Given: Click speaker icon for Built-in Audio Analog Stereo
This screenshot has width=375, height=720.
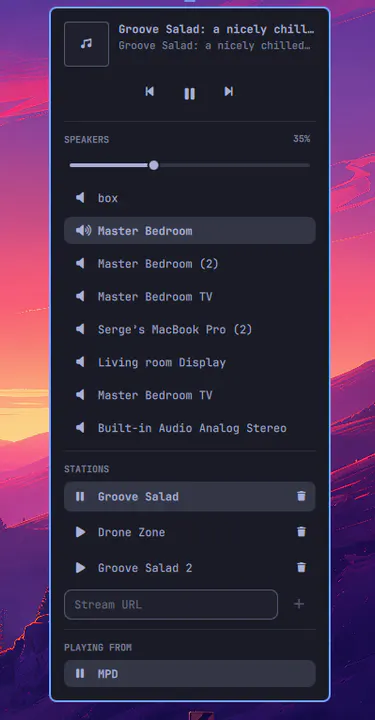Looking at the screenshot, I should 80,428.
